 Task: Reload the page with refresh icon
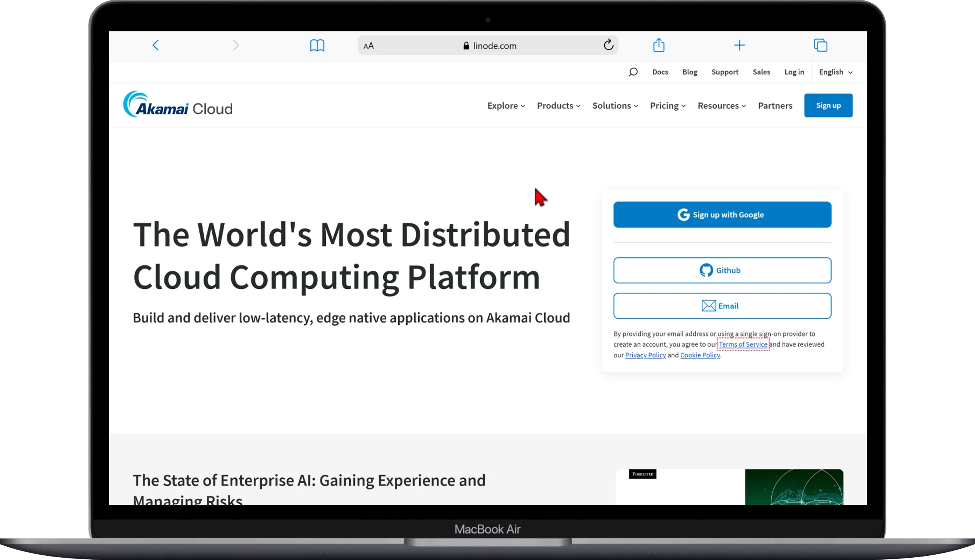[608, 45]
